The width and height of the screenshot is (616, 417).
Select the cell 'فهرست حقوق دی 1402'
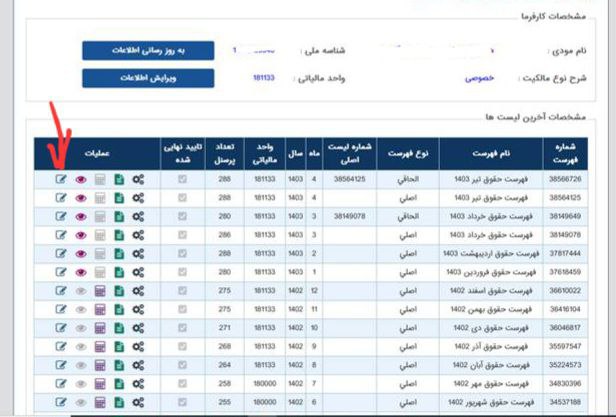point(491,328)
